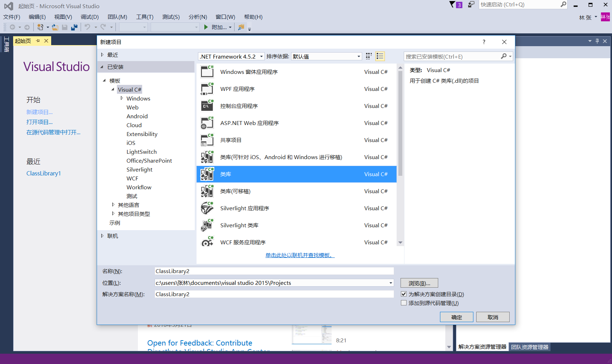Select Android in the template tree
This screenshot has width=612, height=364.
pyautogui.click(x=137, y=116)
